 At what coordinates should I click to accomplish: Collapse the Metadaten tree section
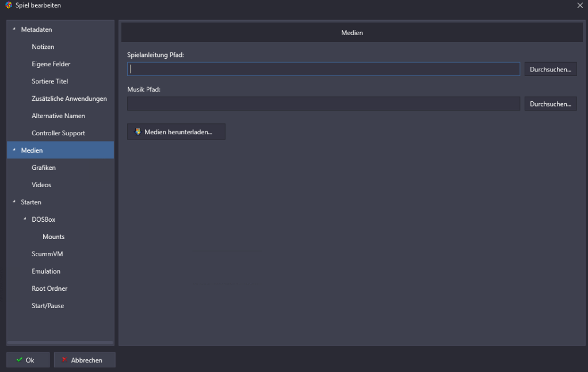[14, 29]
